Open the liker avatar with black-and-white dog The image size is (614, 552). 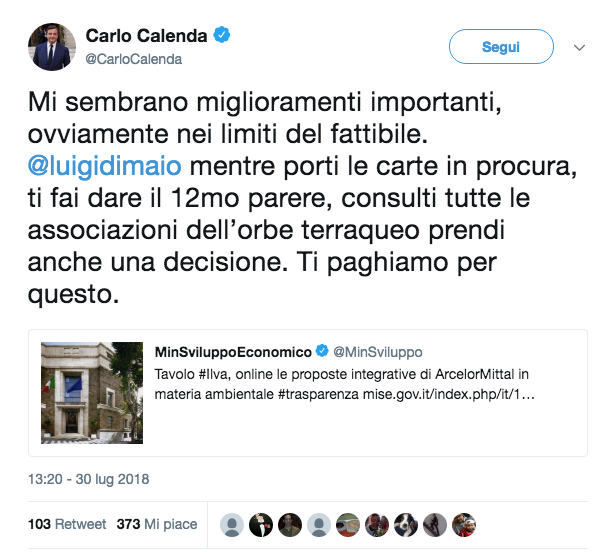pos(406,525)
